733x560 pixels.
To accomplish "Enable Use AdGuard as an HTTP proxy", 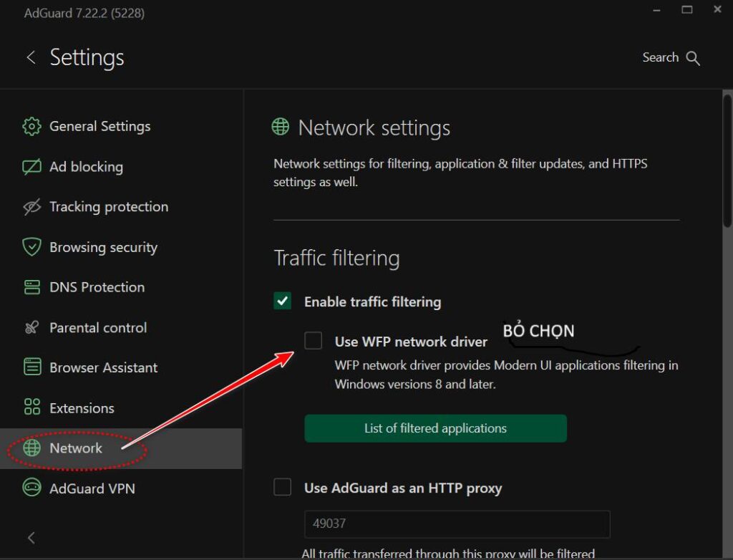I will point(283,488).
